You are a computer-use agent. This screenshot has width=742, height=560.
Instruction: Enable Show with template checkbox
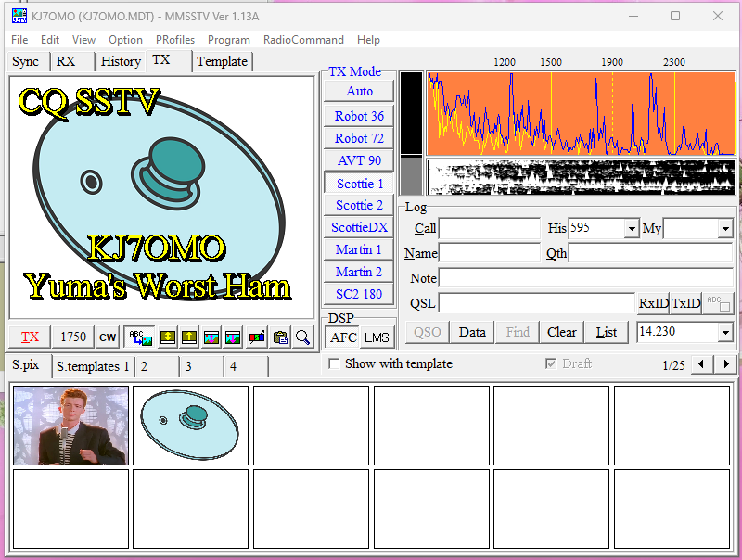coord(334,364)
